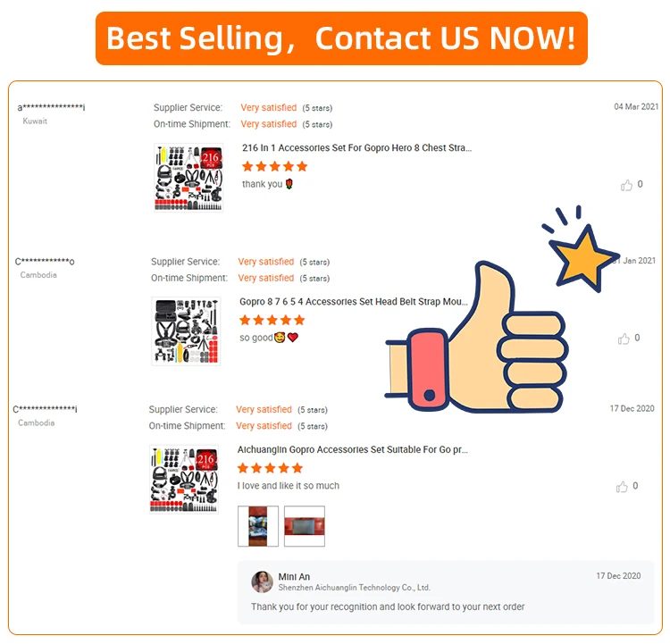Click the thumbs-up icon on the Kuwait review
Image resolution: width=670 pixels, height=644 pixels.
[x=626, y=185]
